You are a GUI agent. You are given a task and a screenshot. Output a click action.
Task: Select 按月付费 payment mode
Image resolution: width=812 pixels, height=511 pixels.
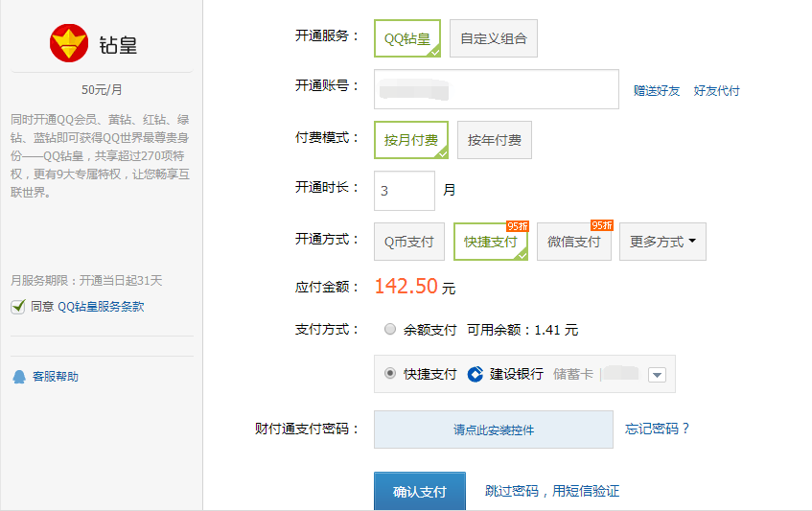click(x=411, y=140)
